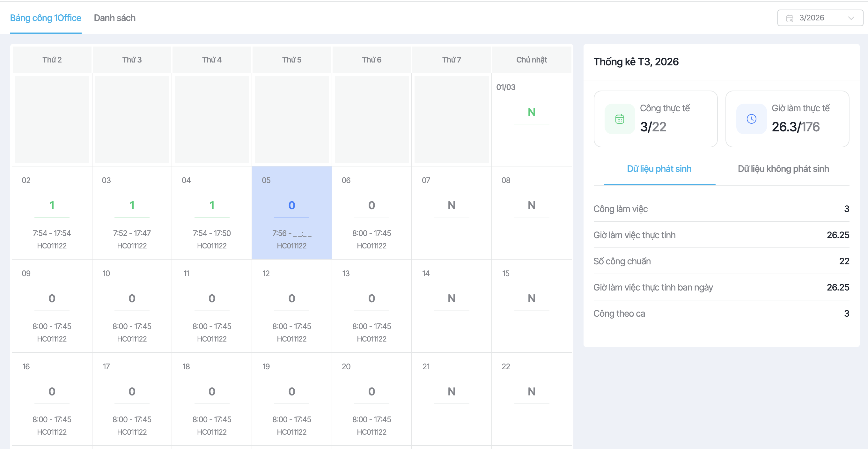Click the blue clock icon beside Giờ làm thực tế
This screenshot has width=868, height=449.
[751, 119]
